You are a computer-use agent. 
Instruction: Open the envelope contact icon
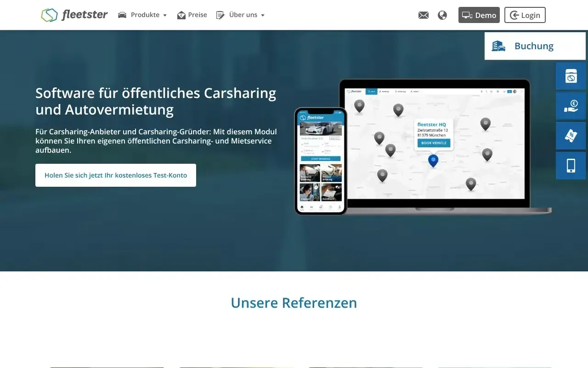pos(423,15)
